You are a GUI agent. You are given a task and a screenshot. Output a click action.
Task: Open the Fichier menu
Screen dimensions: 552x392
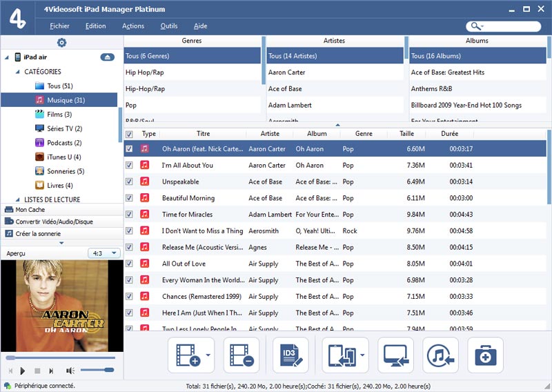[59, 26]
